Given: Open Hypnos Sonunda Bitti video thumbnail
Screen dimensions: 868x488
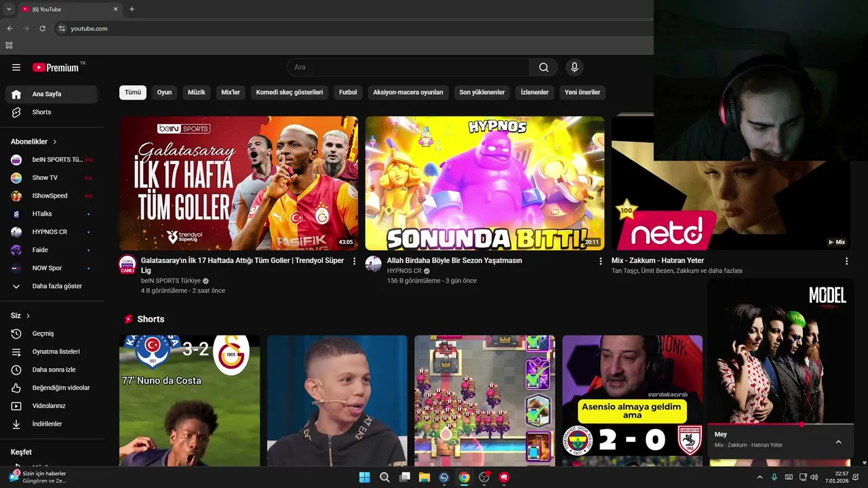Looking at the screenshot, I should [485, 183].
